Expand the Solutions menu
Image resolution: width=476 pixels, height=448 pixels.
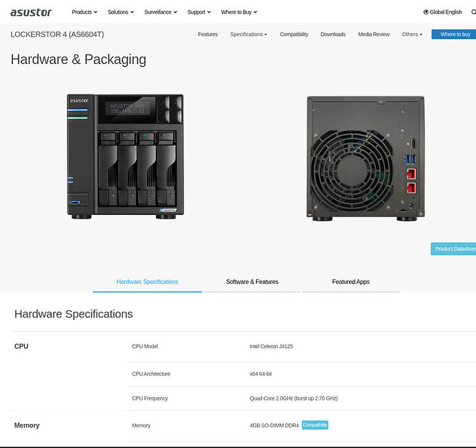(x=121, y=12)
